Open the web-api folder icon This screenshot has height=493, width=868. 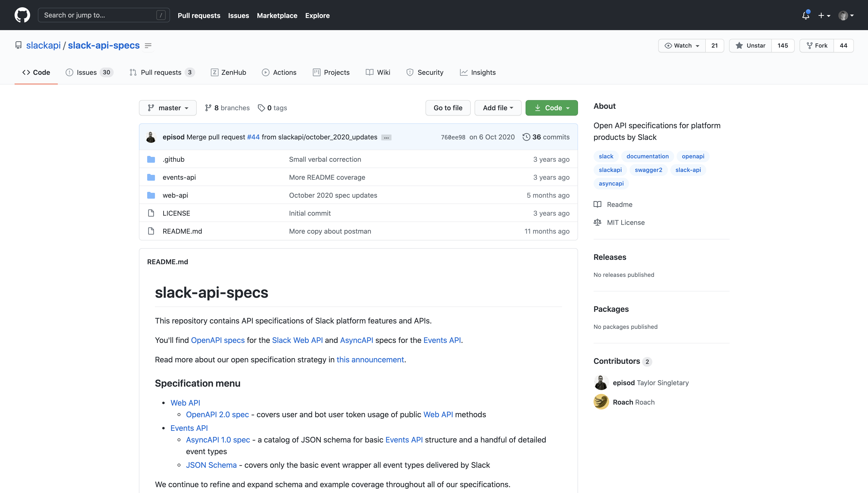point(151,195)
